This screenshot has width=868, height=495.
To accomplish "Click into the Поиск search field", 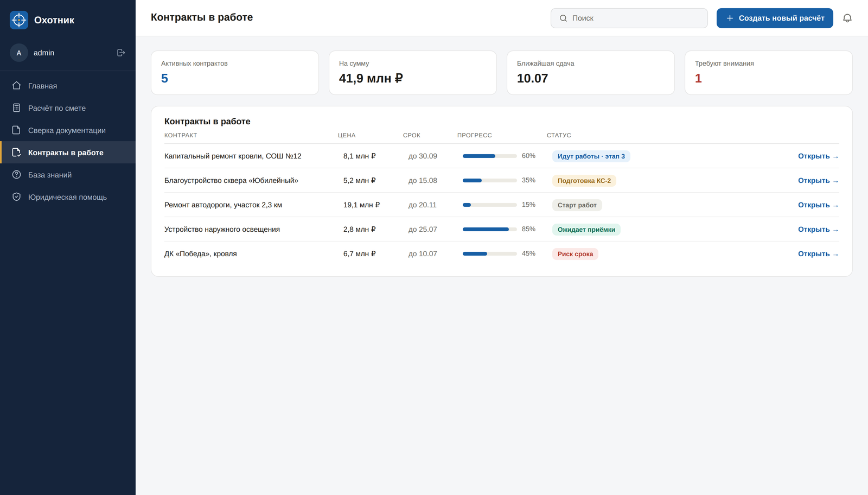I will [629, 18].
